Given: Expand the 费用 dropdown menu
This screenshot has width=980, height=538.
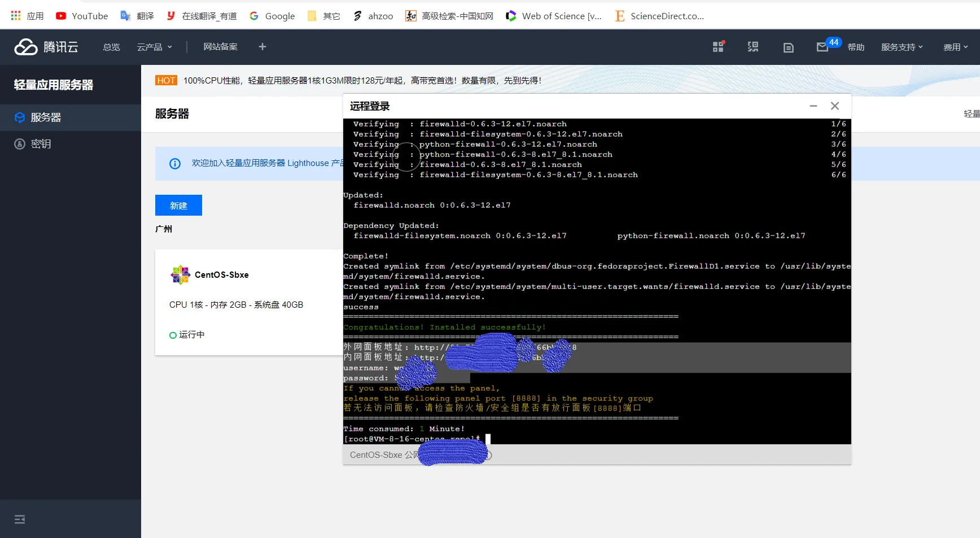Looking at the screenshot, I should [x=955, y=47].
